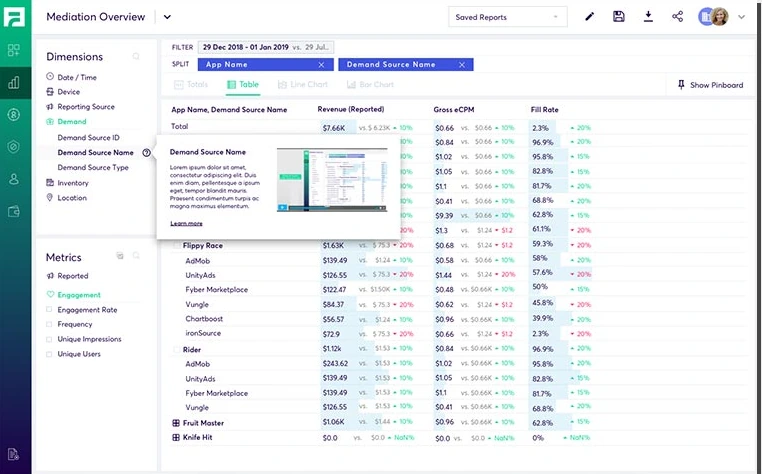Sort by Gross eCPM column header
Screen dimensions: 762x474
(453, 110)
